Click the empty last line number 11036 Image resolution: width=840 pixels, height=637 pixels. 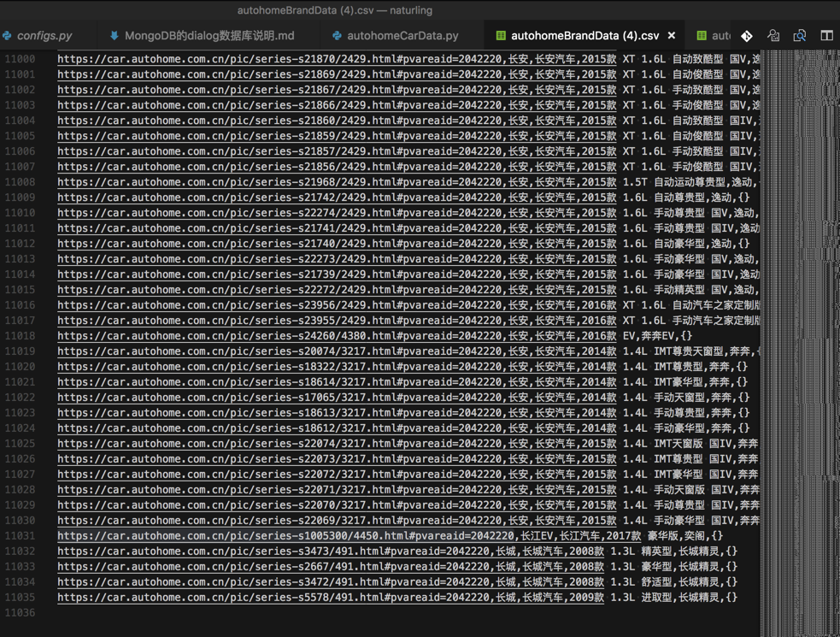(20, 613)
